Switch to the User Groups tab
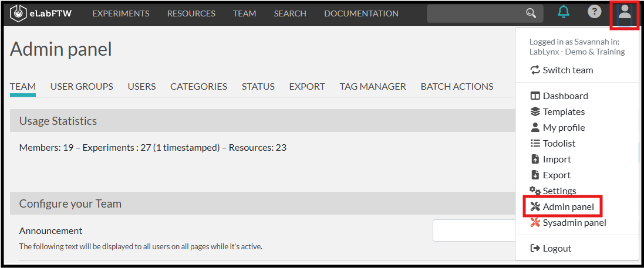 click(x=82, y=86)
